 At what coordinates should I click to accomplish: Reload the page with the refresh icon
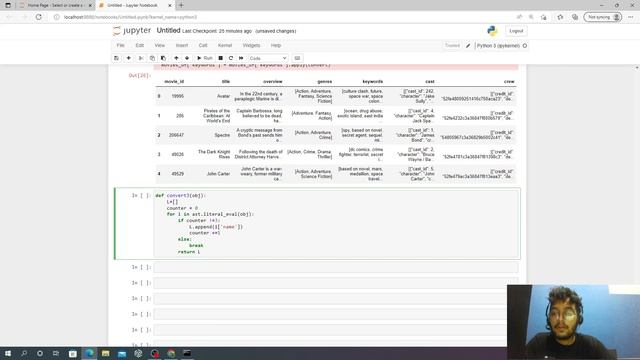coord(39,17)
